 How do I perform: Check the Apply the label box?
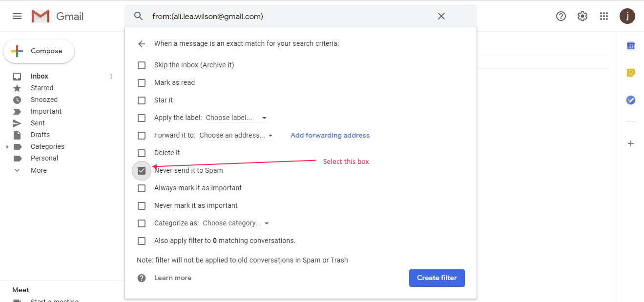(142, 118)
